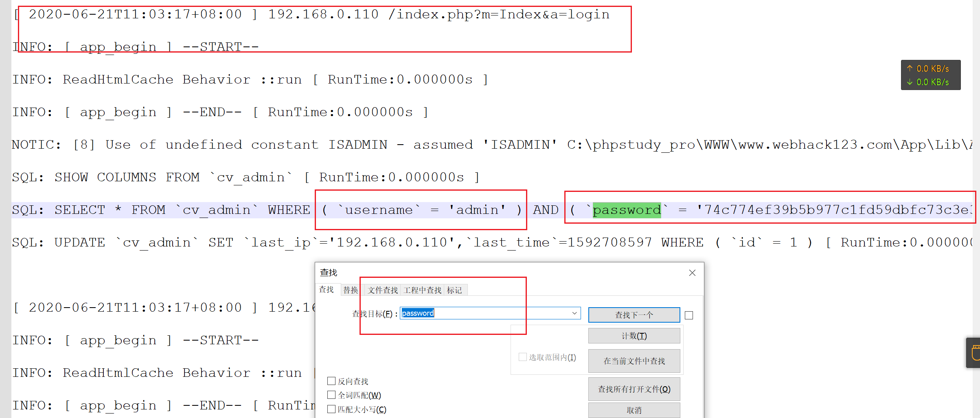The height and width of the screenshot is (418, 980).
Task: Click the network speed monitor widget
Action: pos(931,75)
